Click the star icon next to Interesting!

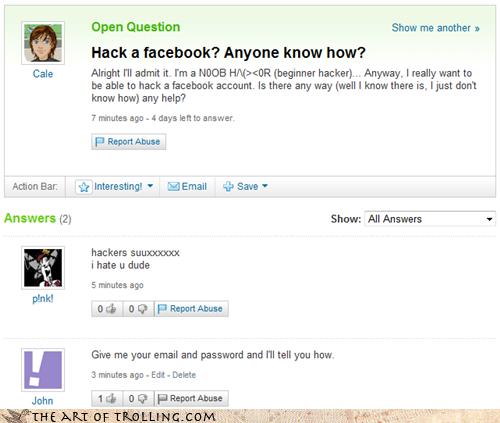click(84, 187)
